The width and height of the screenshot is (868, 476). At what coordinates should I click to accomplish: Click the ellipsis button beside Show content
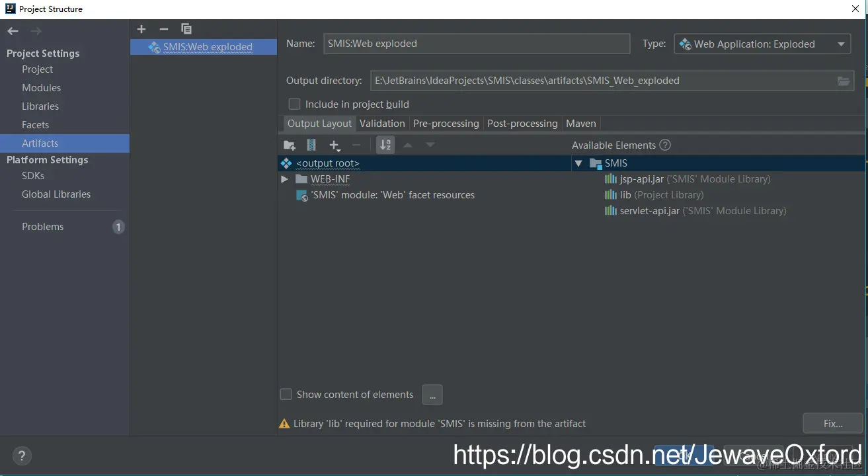coord(432,395)
